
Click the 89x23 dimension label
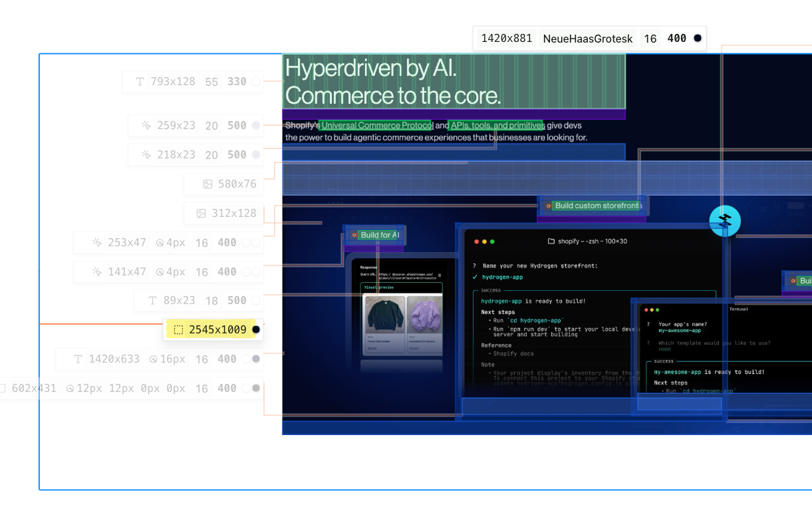point(180,301)
